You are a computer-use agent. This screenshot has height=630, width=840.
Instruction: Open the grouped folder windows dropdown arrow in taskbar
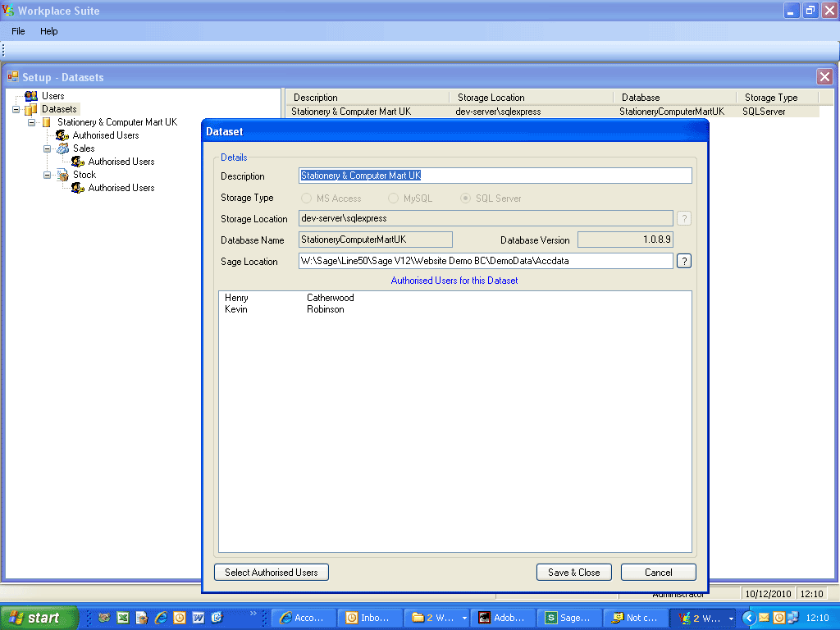point(464,619)
